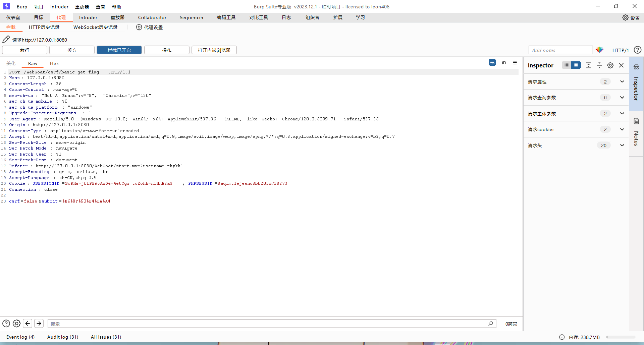Toggle the \n non-printable characters button
The image size is (644, 345).
point(503,62)
